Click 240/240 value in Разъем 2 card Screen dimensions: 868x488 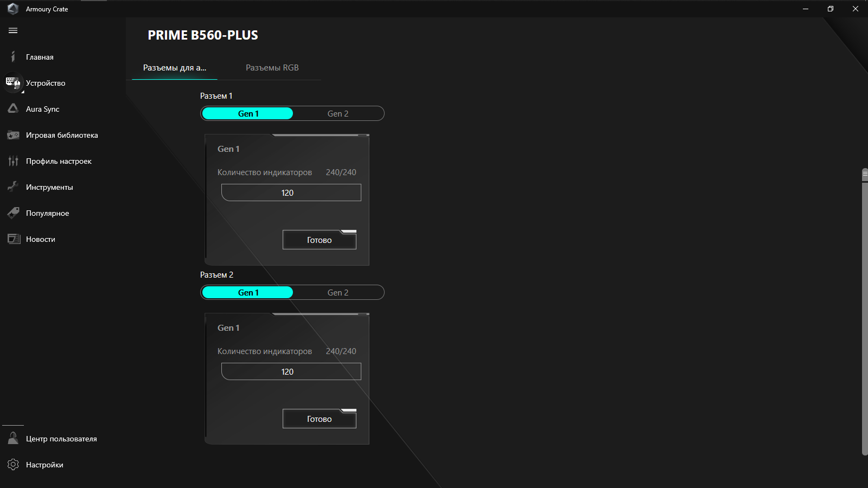(341, 351)
